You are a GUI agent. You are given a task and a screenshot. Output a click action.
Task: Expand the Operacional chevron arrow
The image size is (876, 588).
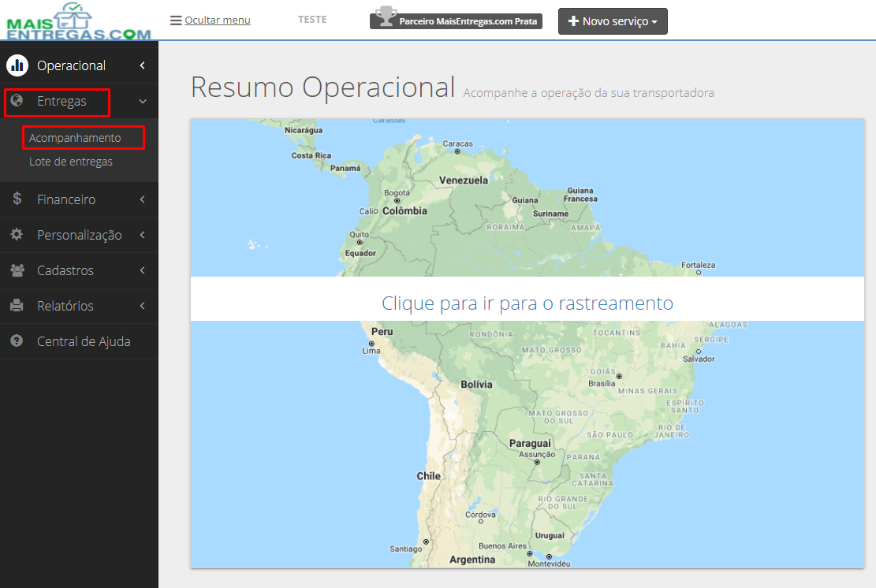coord(143,65)
